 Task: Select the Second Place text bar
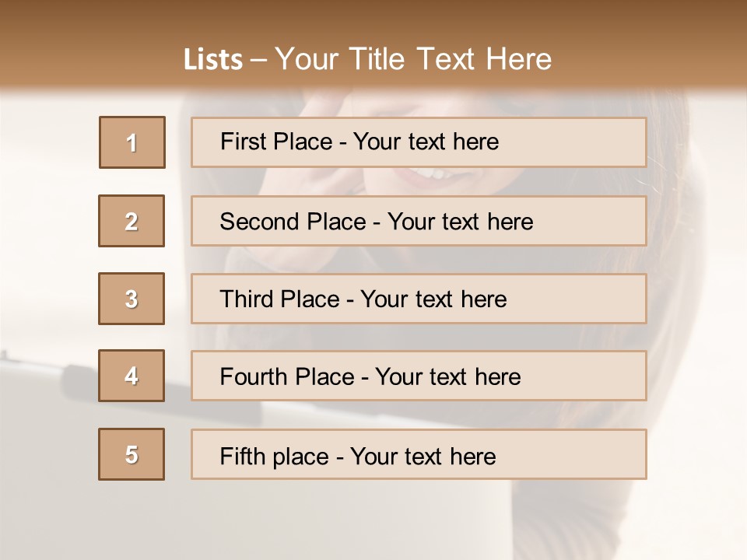pos(419,221)
